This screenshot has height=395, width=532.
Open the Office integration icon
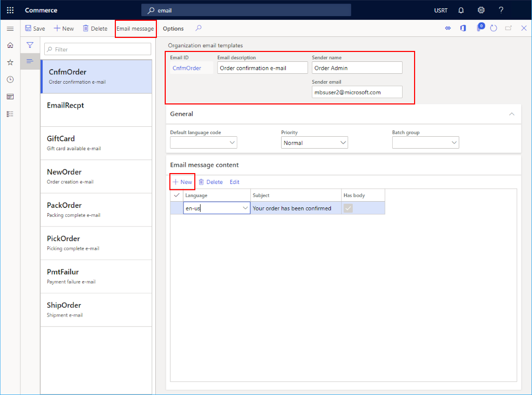[x=463, y=29]
